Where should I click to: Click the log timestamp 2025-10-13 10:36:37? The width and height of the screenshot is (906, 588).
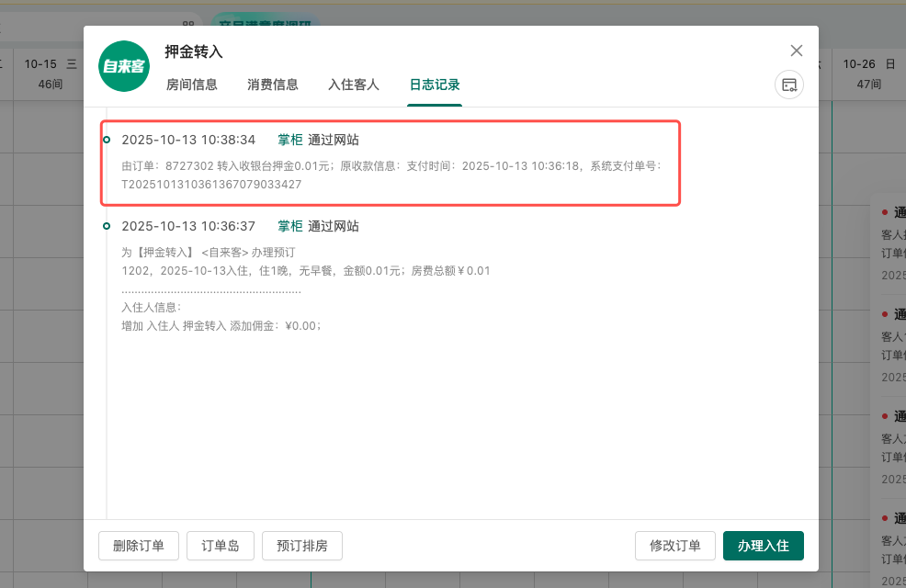(188, 226)
